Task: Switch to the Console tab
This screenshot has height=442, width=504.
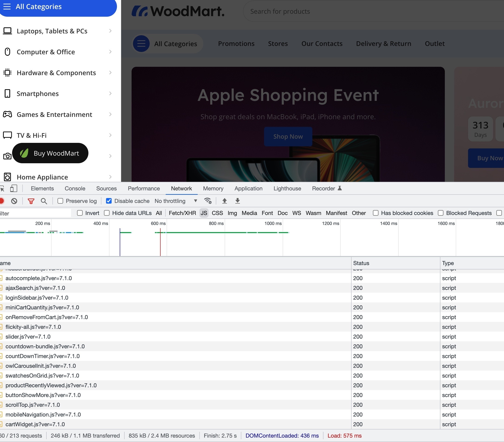Action: tap(75, 189)
